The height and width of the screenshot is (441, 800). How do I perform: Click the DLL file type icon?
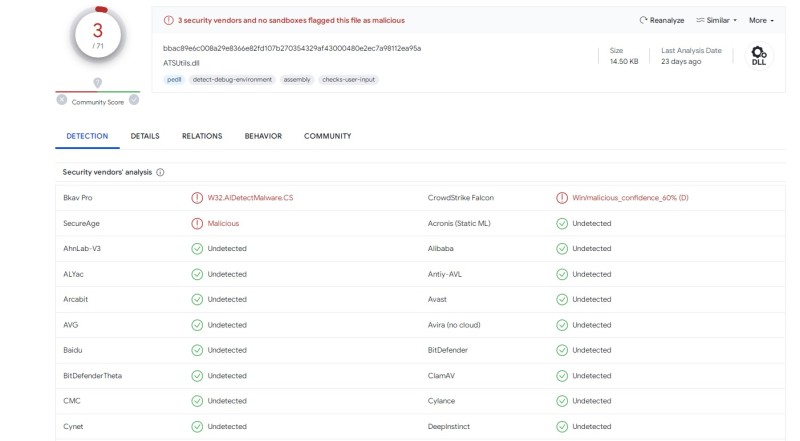click(758, 55)
